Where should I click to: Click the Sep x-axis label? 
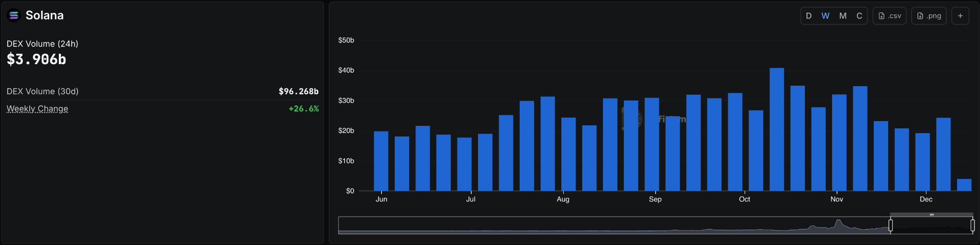tap(655, 199)
